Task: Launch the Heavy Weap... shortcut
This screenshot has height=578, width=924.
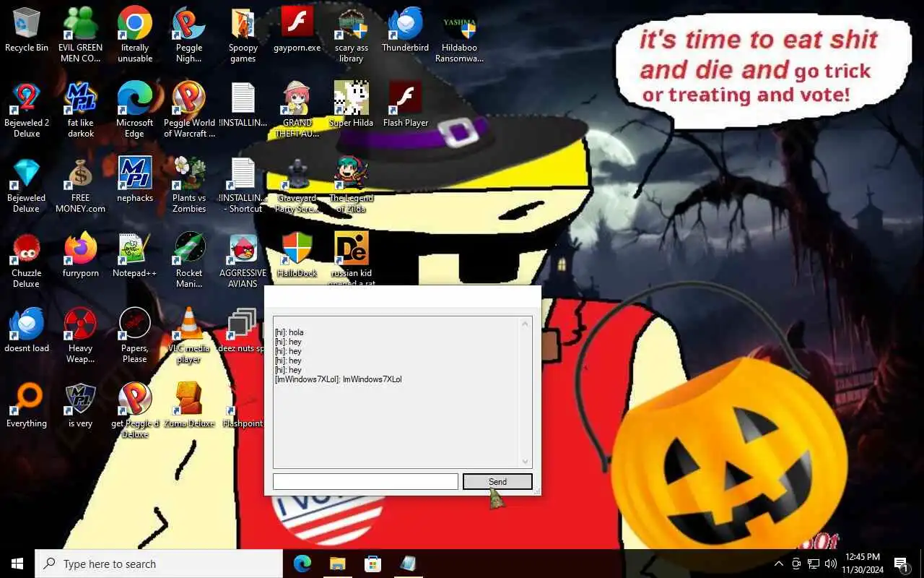Action: 81,335
